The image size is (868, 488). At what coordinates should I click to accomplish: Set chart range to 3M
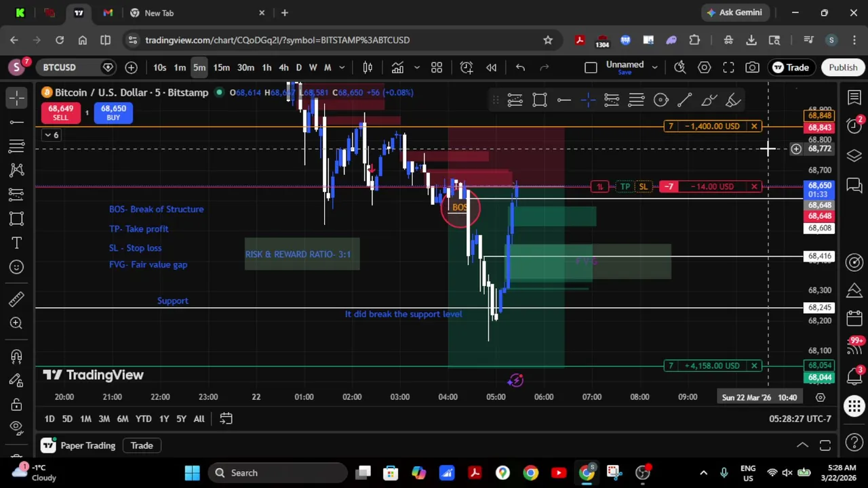tap(104, 419)
